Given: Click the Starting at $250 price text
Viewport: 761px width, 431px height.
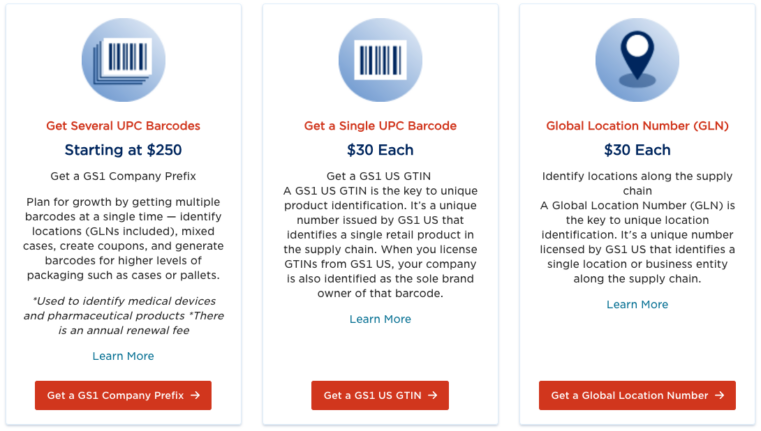Looking at the screenshot, I should [x=123, y=150].
